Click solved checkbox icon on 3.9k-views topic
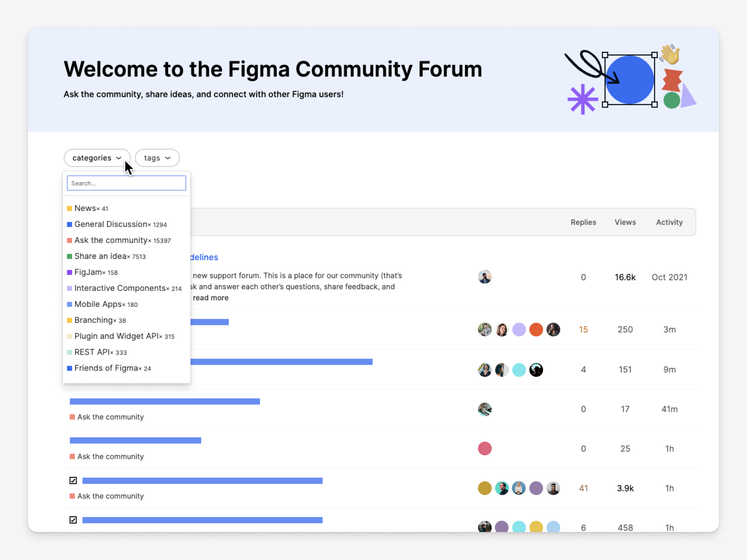This screenshot has width=747, height=560. pyautogui.click(x=73, y=481)
